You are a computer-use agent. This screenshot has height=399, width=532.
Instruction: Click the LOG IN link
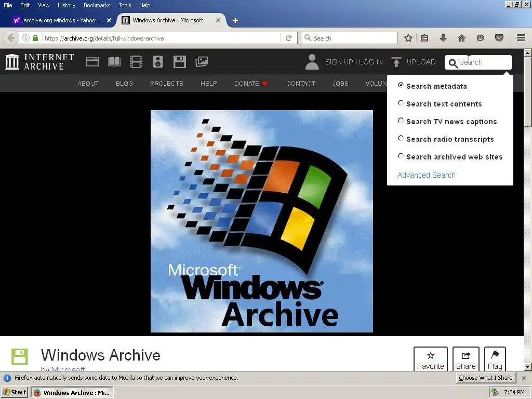click(x=371, y=62)
